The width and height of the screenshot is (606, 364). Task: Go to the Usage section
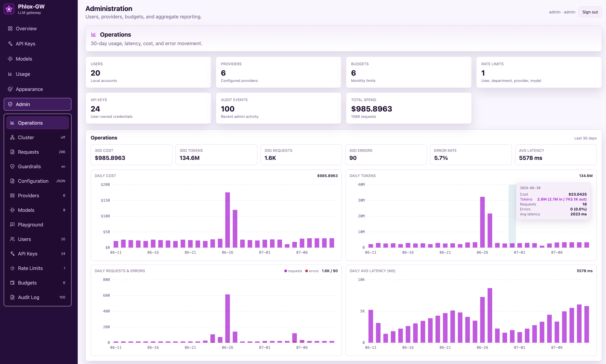tap(38, 74)
